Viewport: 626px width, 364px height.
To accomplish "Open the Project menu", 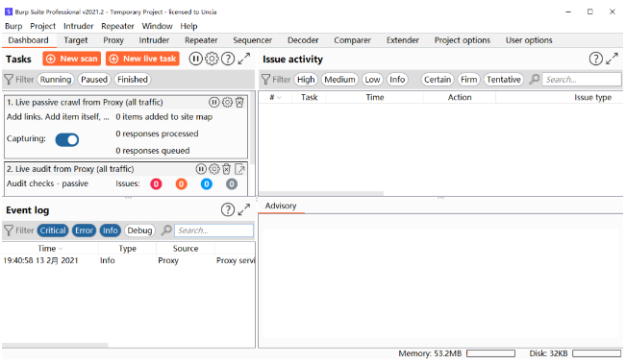I will coord(42,26).
